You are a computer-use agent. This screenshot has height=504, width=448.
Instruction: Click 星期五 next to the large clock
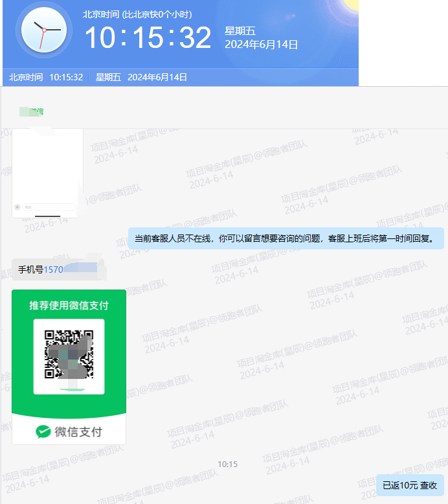240,30
